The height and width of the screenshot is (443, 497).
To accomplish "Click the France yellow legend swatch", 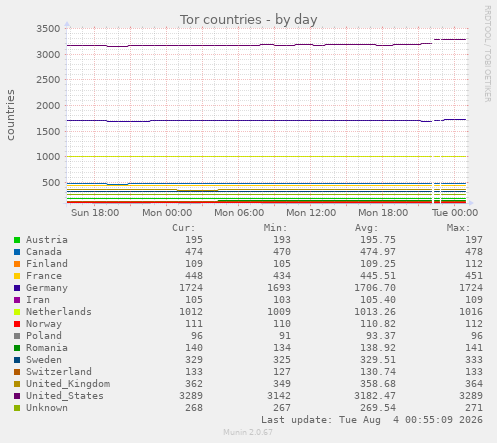I will click(17, 276).
